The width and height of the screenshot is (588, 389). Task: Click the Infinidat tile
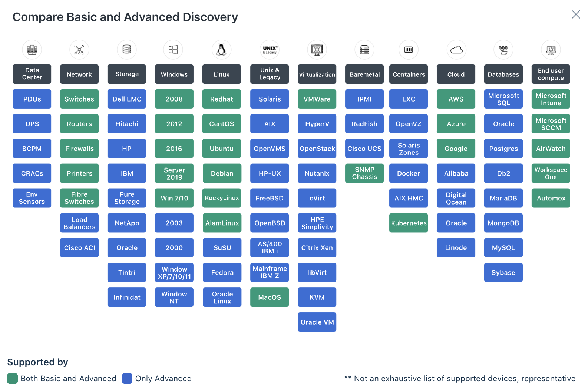[x=127, y=297]
